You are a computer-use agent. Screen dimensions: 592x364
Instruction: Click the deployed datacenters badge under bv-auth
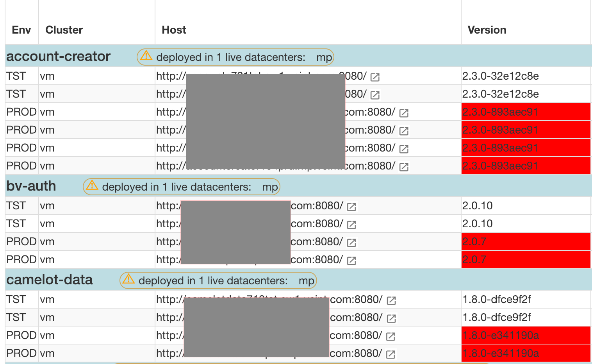[x=181, y=186]
